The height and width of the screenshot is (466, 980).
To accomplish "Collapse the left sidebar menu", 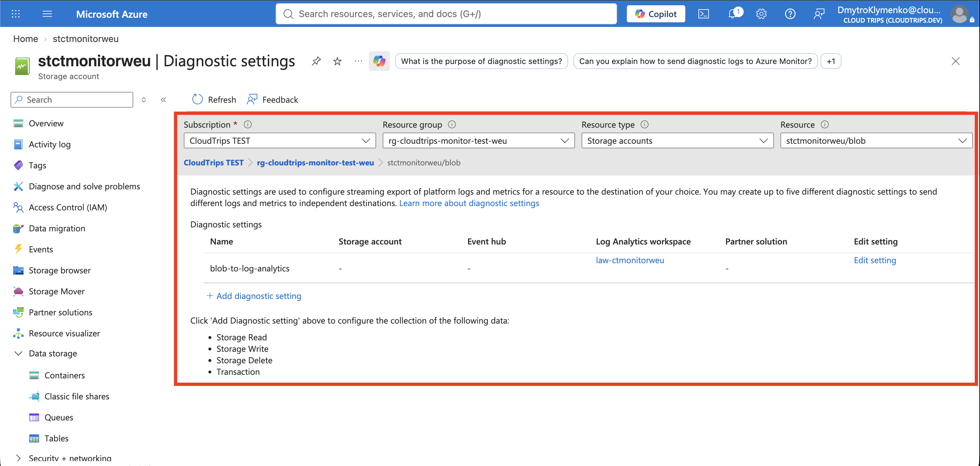I will (x=163, y=100).
